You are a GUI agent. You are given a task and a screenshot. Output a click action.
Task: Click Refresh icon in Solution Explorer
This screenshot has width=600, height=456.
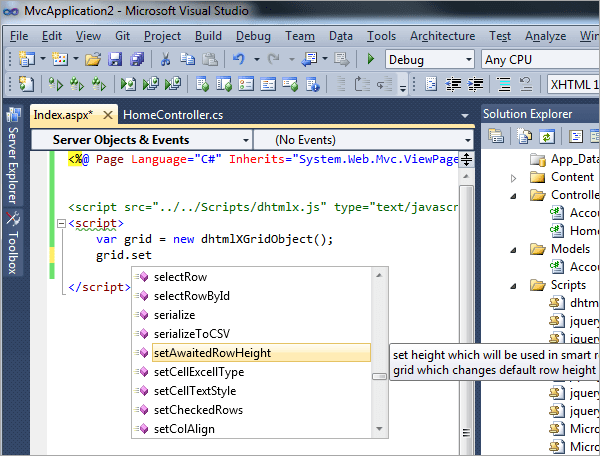[547, 136]
